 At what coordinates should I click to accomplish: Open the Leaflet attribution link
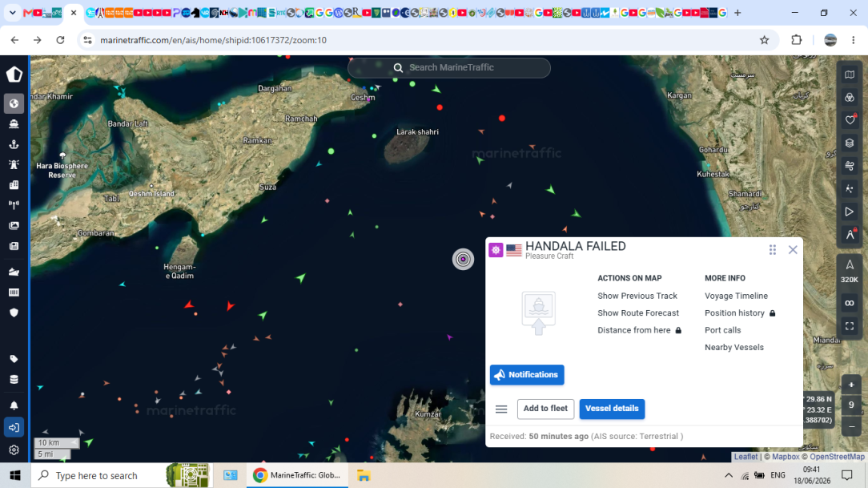[x=745, y=457]
